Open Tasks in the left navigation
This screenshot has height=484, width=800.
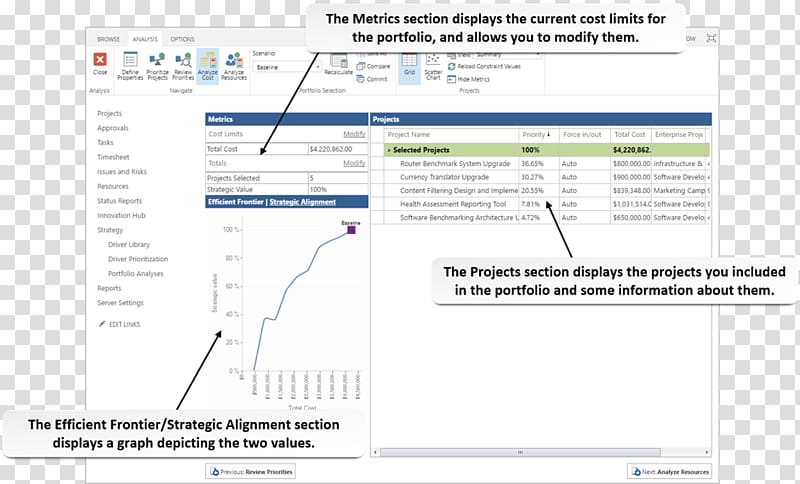[105, 142]
